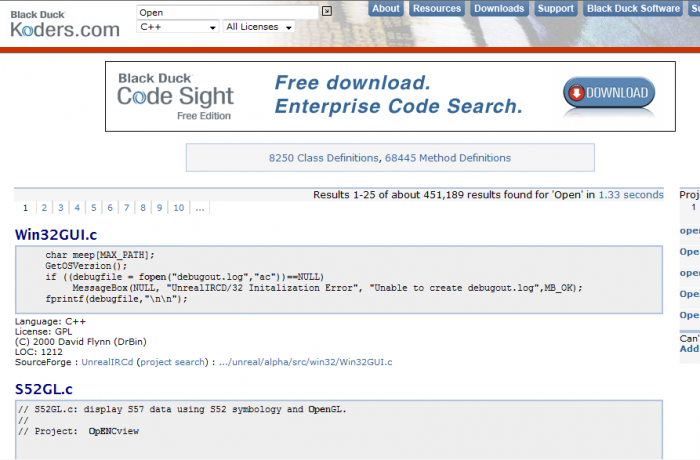Open the About menu

[x=386, y=8]
